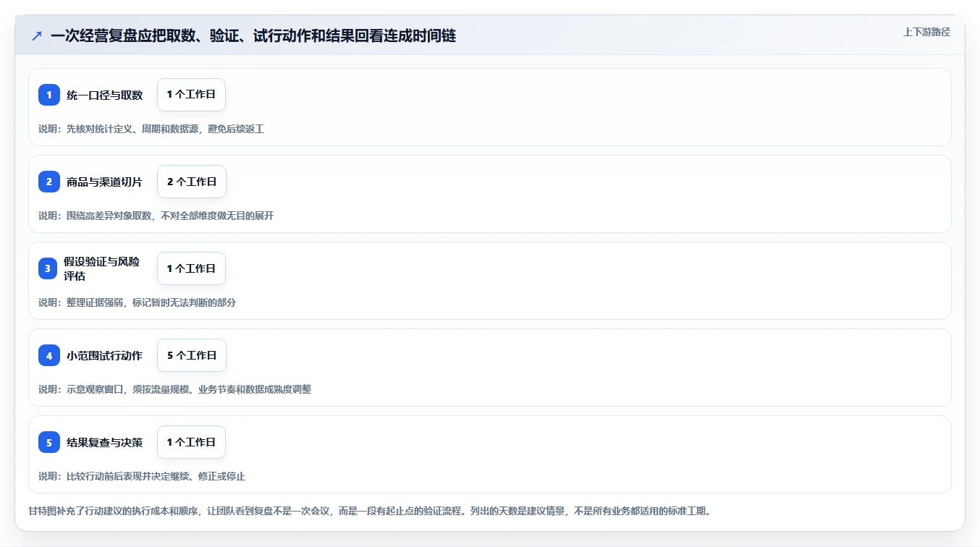Click the heading 一次经营复盘应把取数

[253, 35]
